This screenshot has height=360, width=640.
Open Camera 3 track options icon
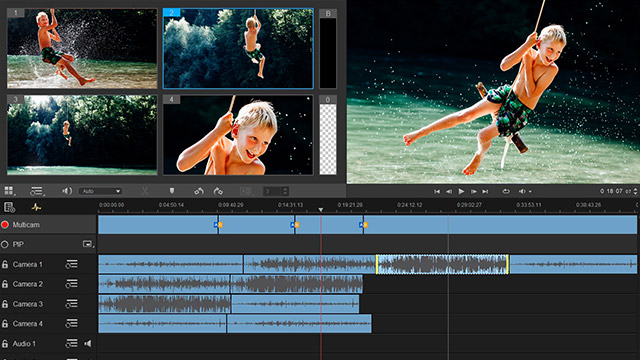71,304
